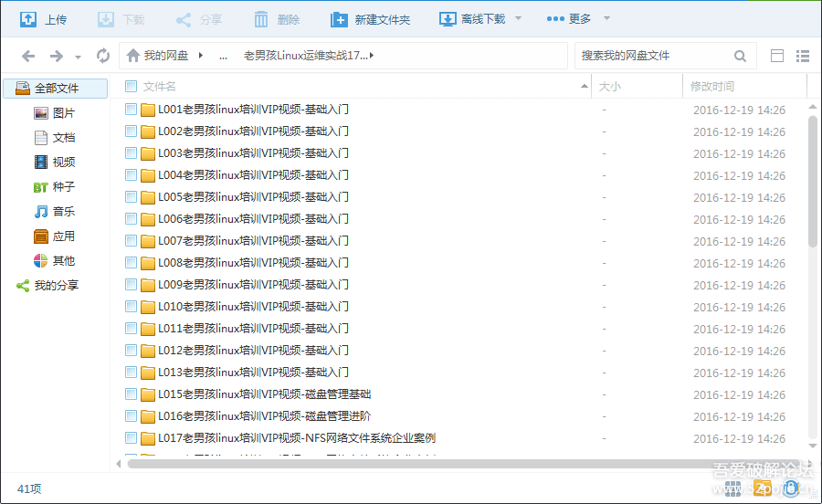822x504 pixels.
Task: Sort by the 修改时间 column header
Action: coord(712,87)
